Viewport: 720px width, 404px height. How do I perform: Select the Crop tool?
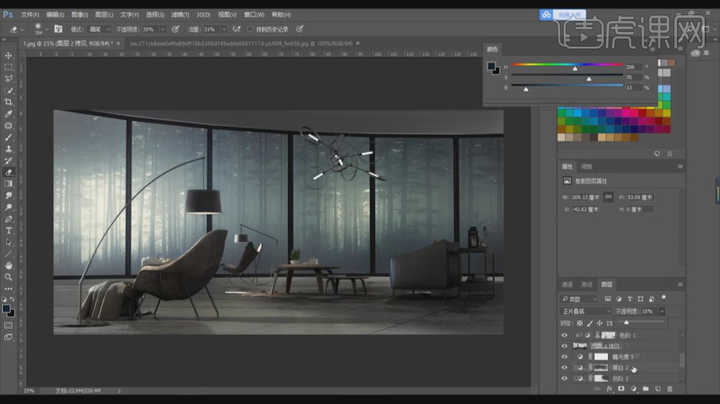[8, 102]
